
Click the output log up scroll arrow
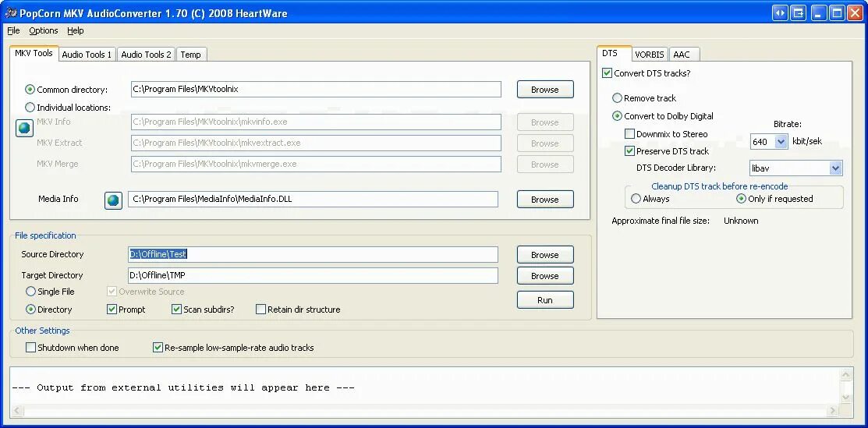845,375
